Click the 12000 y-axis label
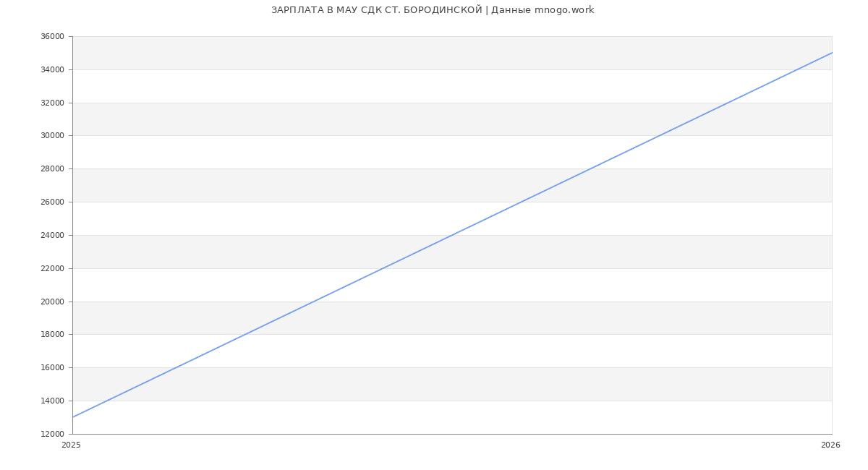868x470 pixels. (52, 434)
